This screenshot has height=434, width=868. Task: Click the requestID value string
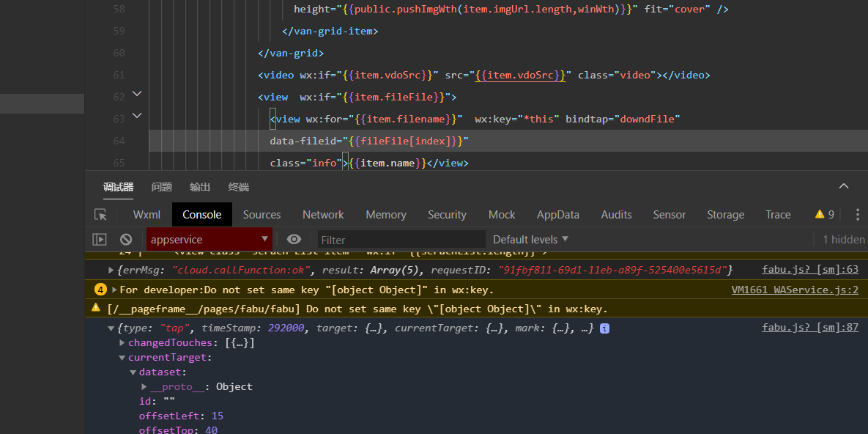click(612, 270)
